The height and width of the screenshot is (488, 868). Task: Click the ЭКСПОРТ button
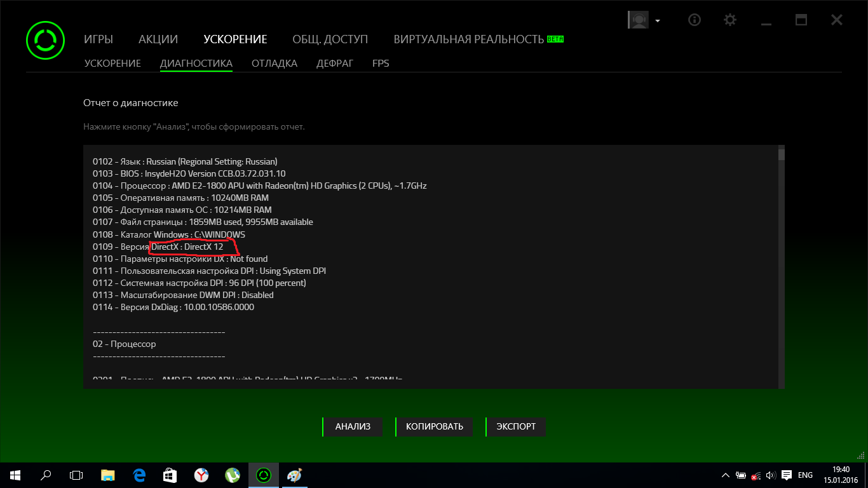[x=516, y=427]
